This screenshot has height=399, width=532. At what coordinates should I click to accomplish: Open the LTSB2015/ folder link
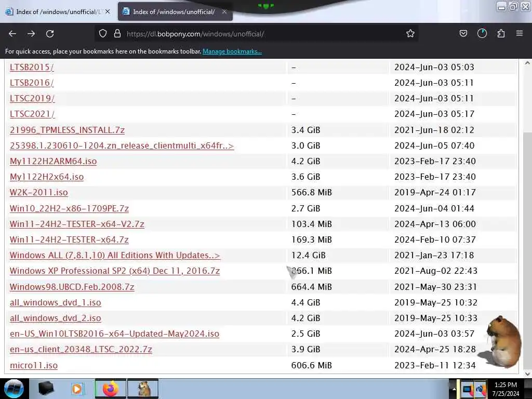tap(32, 67)
